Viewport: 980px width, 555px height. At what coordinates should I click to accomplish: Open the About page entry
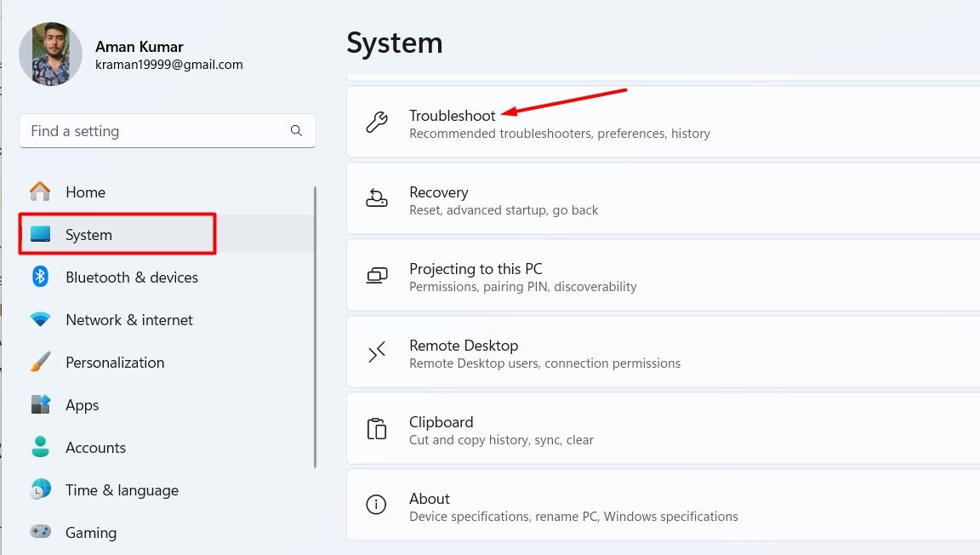(x=664, y=506)
